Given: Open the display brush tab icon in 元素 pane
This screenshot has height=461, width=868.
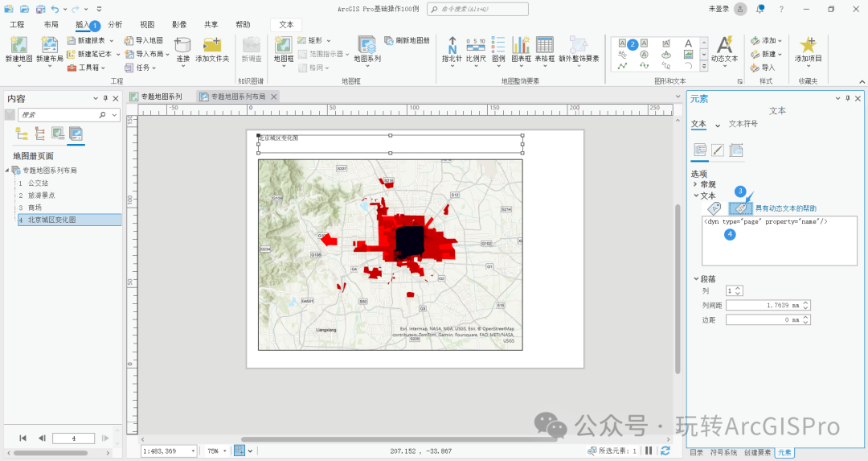Looking at the screenshot, I should [718, 150].
